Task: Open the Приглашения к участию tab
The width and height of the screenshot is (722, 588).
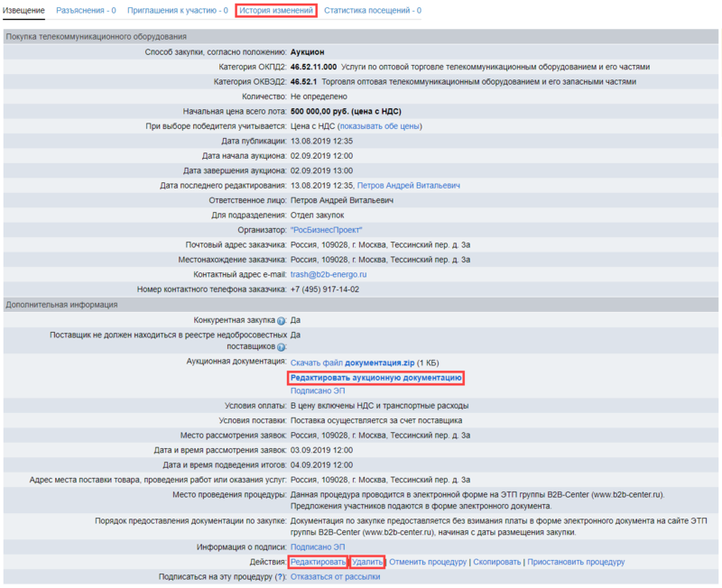Action: click(177, 10)
